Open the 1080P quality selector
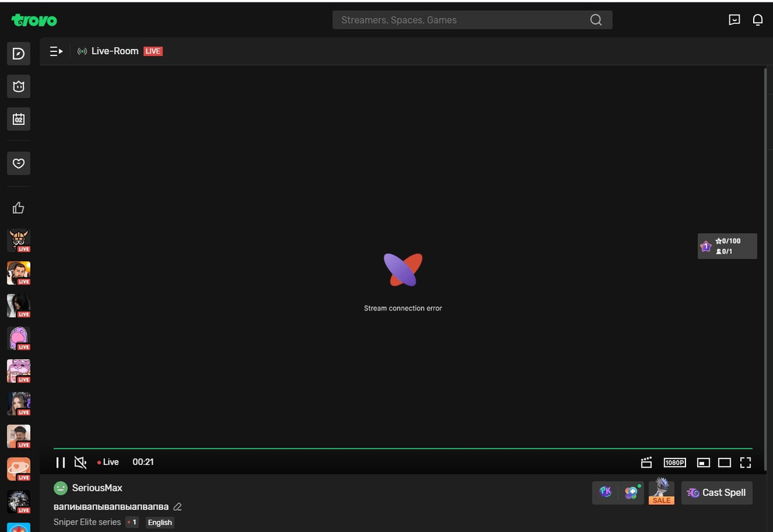 click(x=674, y=462)
